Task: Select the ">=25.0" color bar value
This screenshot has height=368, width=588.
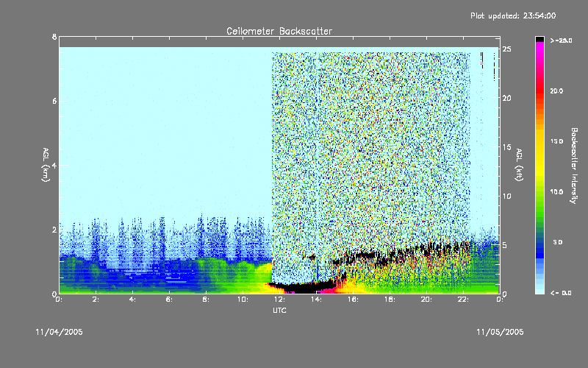Action: [x=561, y=40]
